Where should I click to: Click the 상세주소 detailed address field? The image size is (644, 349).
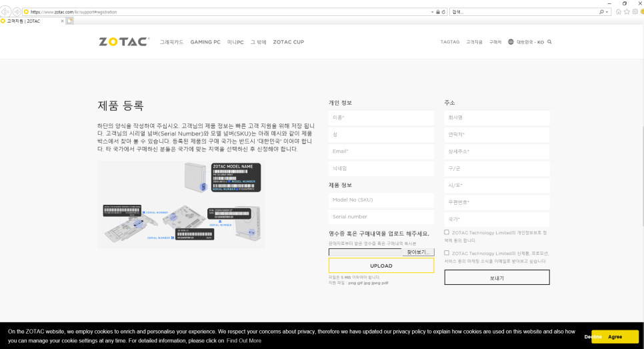[x=497, y=151]
